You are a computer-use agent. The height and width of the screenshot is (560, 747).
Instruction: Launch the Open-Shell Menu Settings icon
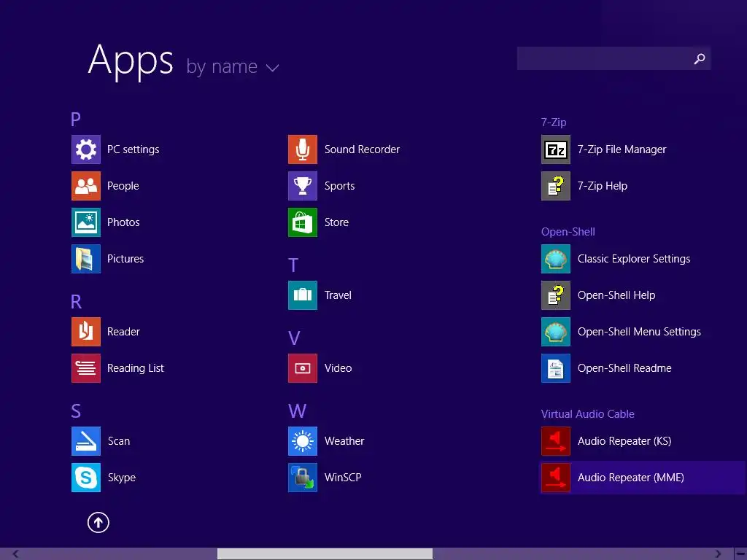click(555, 332)
